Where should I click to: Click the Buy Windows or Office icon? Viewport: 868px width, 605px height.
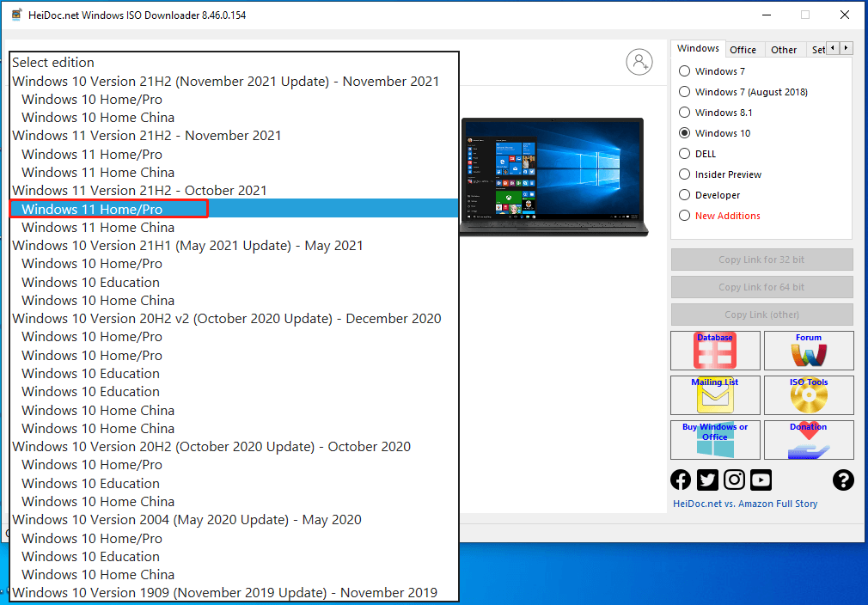tap(715, 439)
